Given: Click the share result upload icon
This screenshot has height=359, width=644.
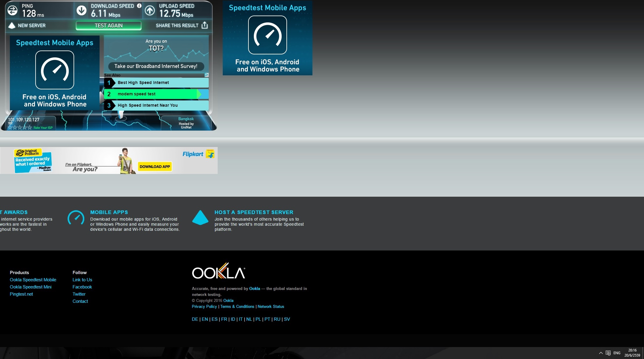Looking at the screenshot, I should click(205, 25).
